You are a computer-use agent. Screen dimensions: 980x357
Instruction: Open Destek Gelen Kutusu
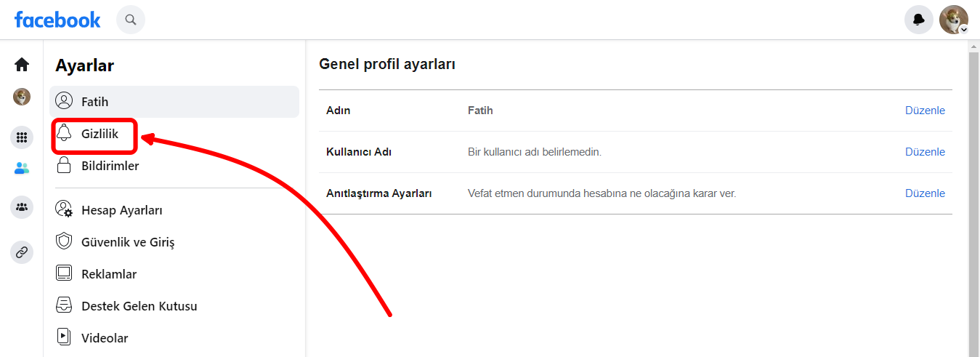(174, 306)
